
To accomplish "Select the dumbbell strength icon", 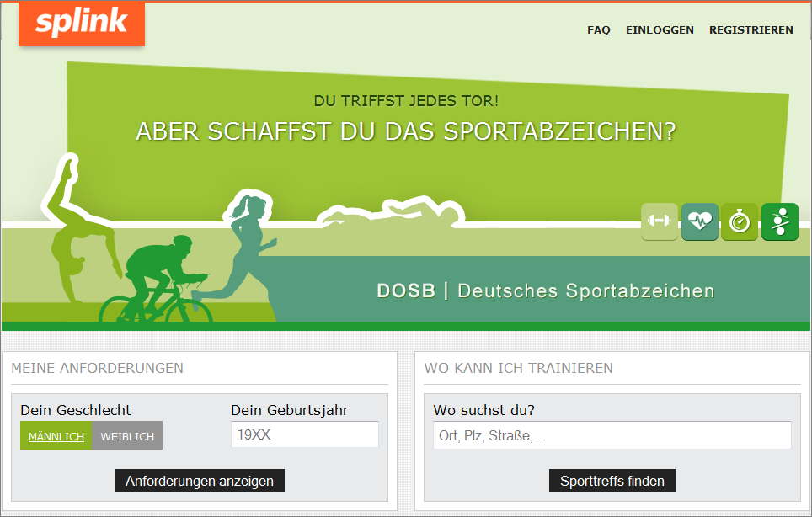I will [x=660, y=221].
